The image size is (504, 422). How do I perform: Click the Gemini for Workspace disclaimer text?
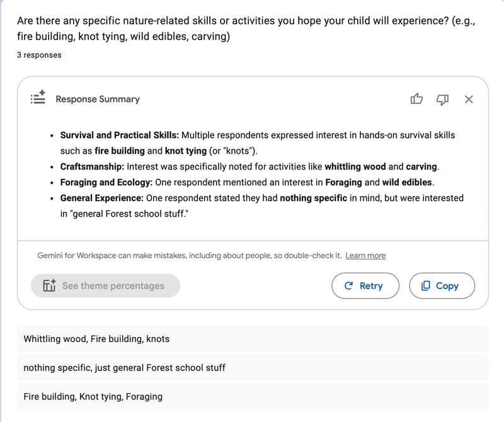189,256
